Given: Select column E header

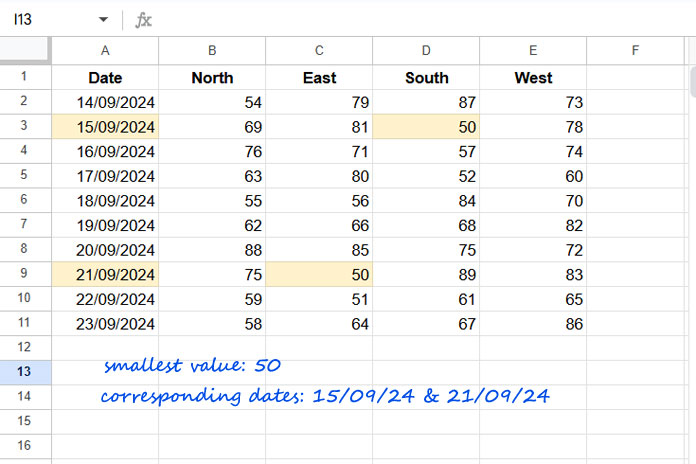Looking at the screenshot, I should coord(533,51).
